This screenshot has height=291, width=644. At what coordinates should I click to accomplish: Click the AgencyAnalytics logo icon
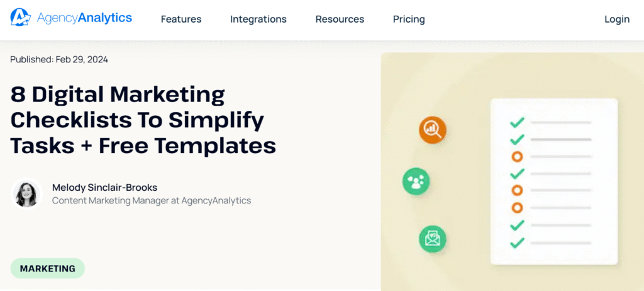(21, 17)
